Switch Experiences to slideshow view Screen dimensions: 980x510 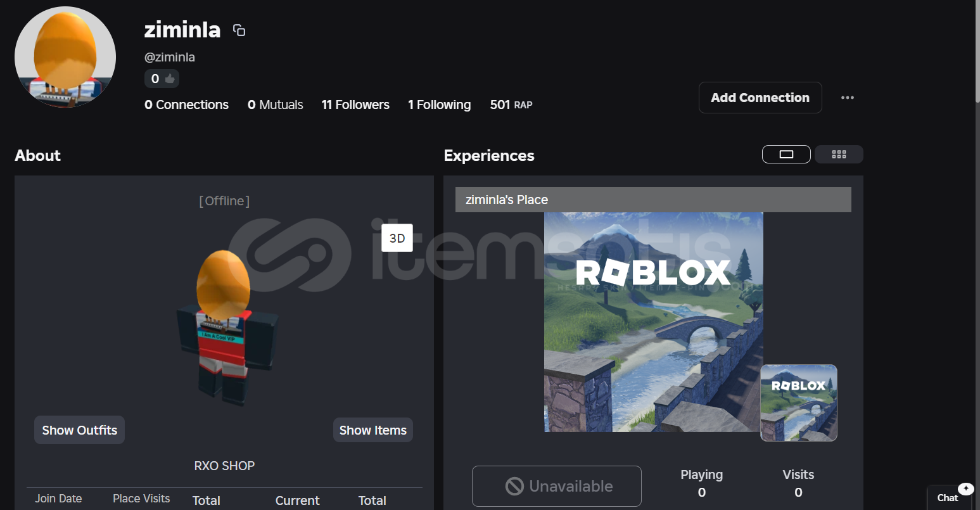(786, 154)
